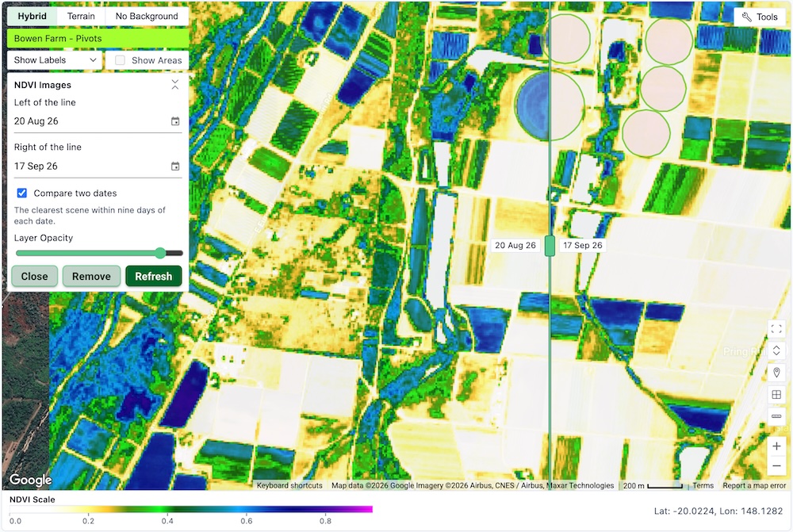
Task: Zoom in on the map
Action: pos(776,446)
